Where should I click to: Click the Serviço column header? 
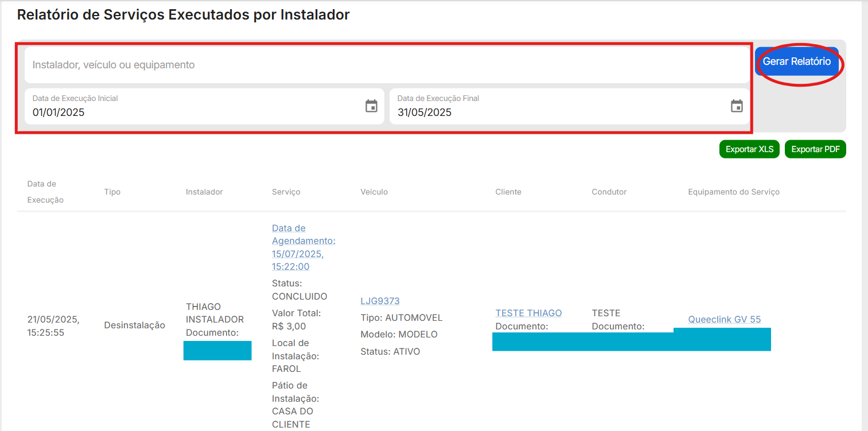pyautogui.click(x=286, y=192)
